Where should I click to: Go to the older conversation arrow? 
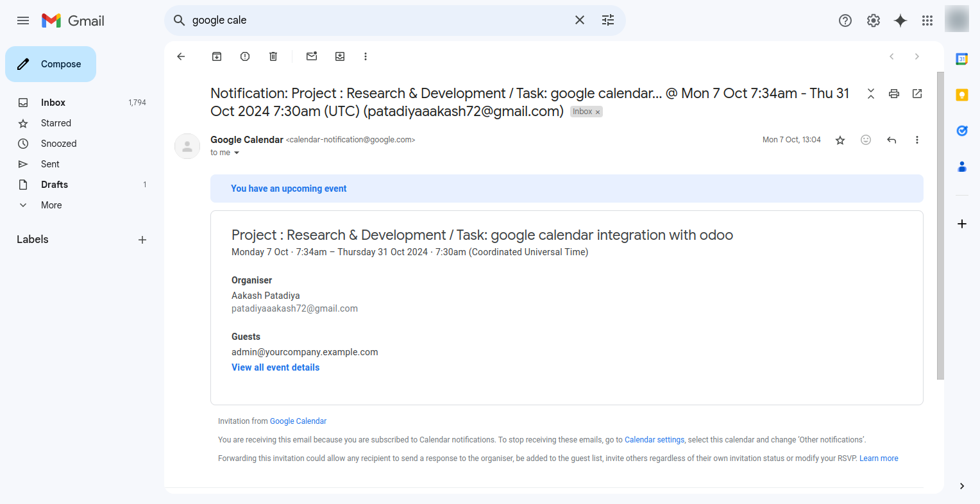click(917, 56)
